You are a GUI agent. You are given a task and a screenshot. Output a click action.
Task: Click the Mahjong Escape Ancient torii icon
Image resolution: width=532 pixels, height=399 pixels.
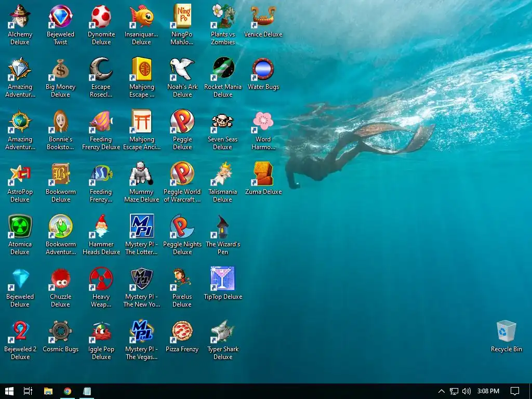click(141, 121)
